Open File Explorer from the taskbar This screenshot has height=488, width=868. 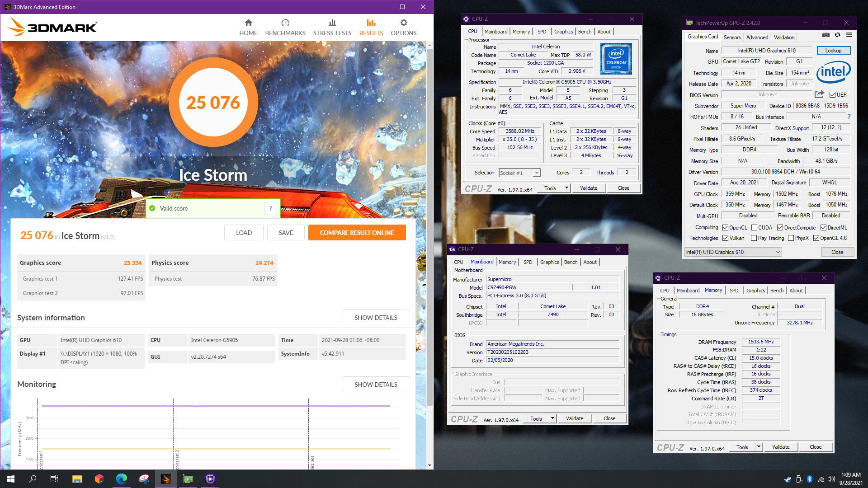tap(77, 479)
